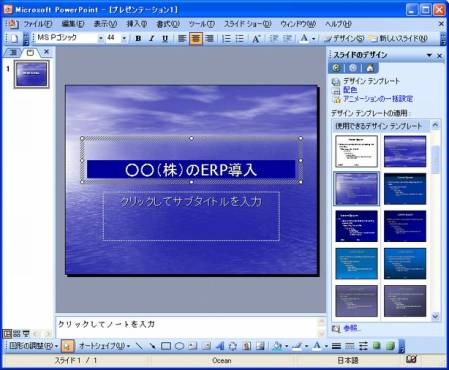This screenshot has height=370, width=449.
Task: Open the Insert menu
Action: tap(137, 24)
